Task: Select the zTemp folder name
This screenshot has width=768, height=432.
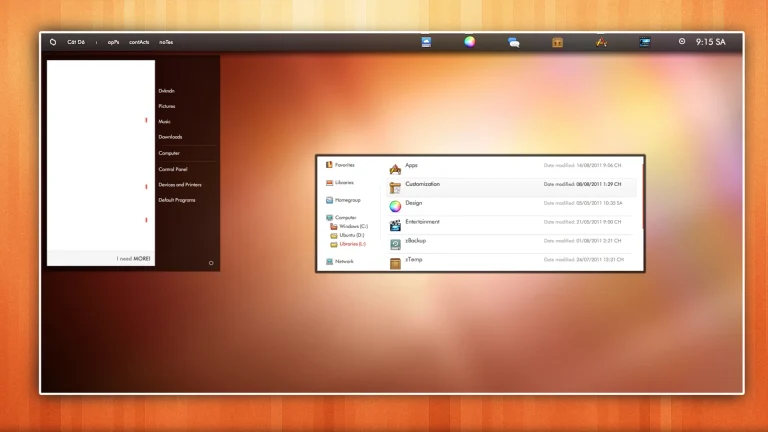Action: point(413,260)
